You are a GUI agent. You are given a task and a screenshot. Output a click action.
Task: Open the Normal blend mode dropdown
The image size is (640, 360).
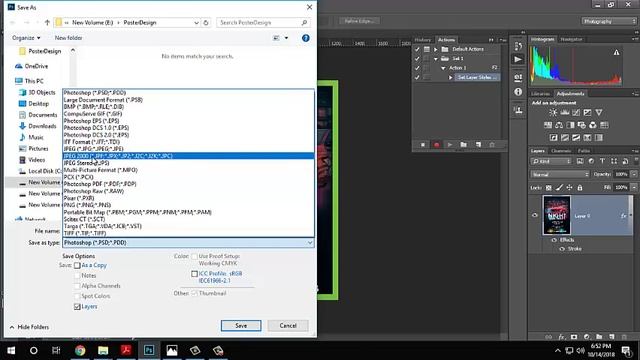(560, 174)
